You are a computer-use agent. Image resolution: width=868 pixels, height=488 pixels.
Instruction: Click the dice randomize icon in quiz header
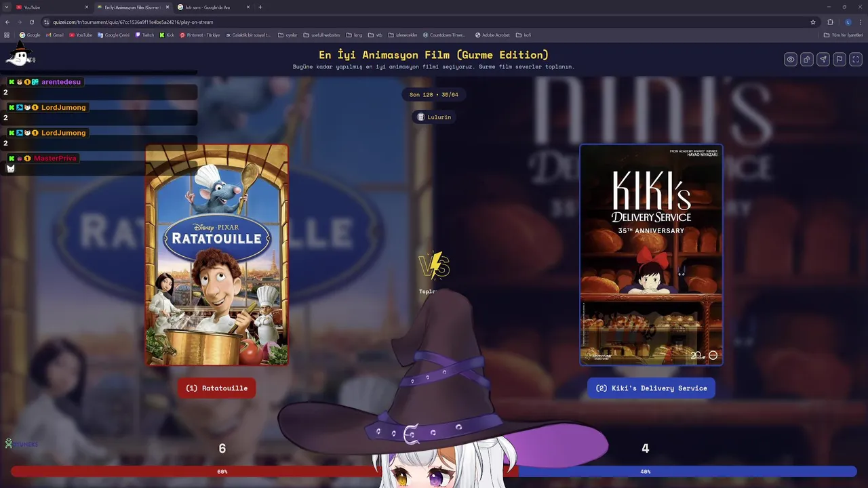[807, 60]
